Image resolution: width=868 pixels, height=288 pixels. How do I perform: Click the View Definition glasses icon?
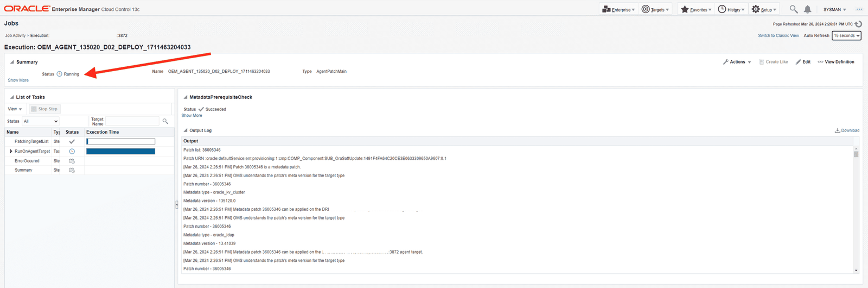[x=820, y=62]
